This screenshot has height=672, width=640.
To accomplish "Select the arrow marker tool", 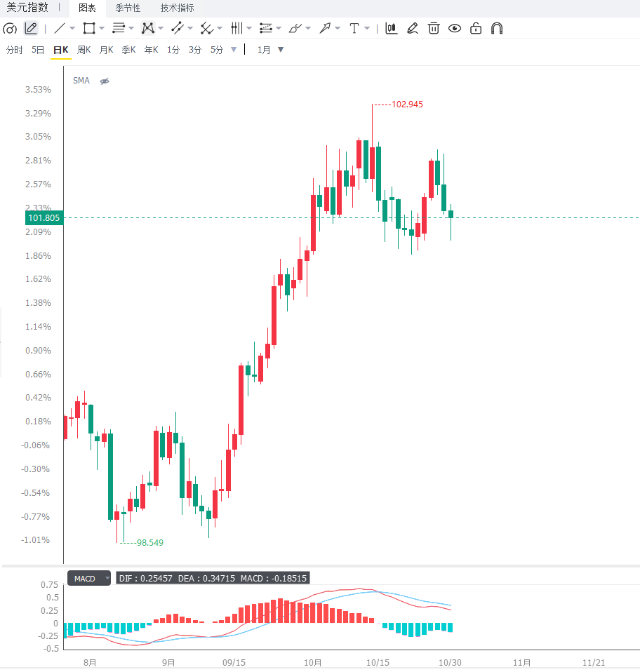I will (x=325, y=29).
